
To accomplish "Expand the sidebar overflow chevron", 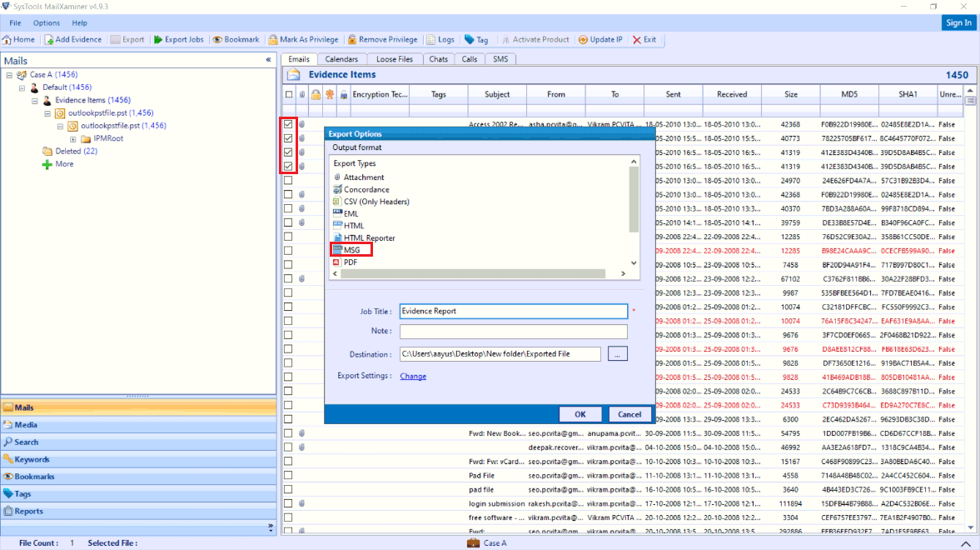I will point(271,527).
